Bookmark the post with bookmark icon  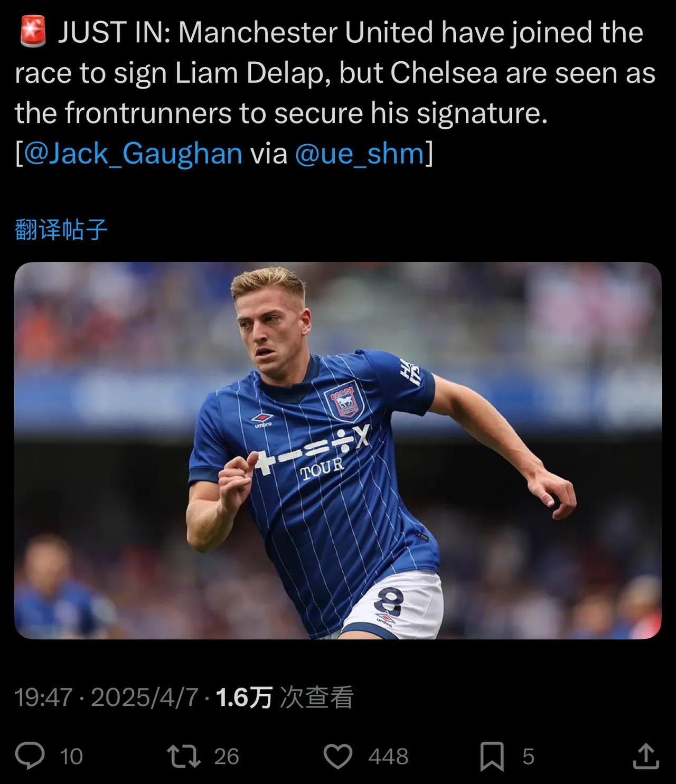[492, 757]
